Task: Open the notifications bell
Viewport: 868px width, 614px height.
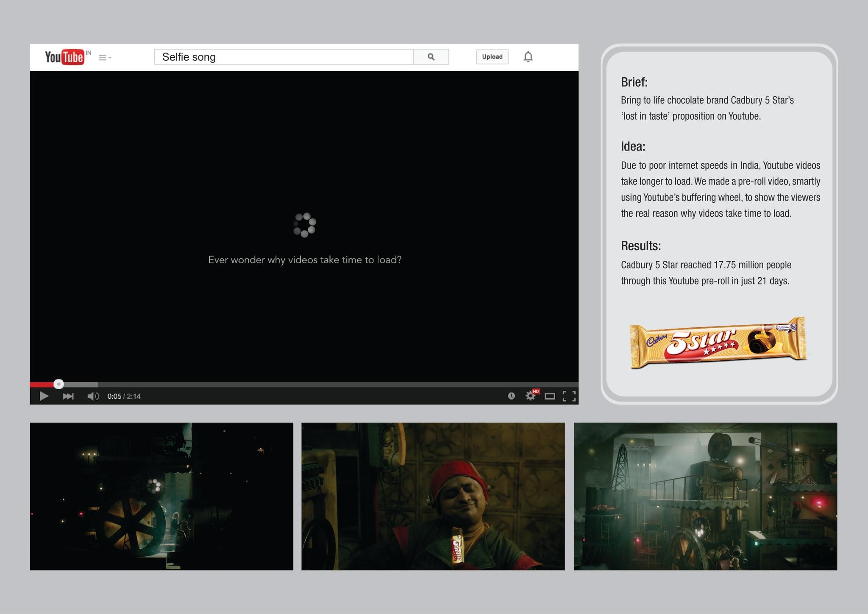Action: pos(528,57)
